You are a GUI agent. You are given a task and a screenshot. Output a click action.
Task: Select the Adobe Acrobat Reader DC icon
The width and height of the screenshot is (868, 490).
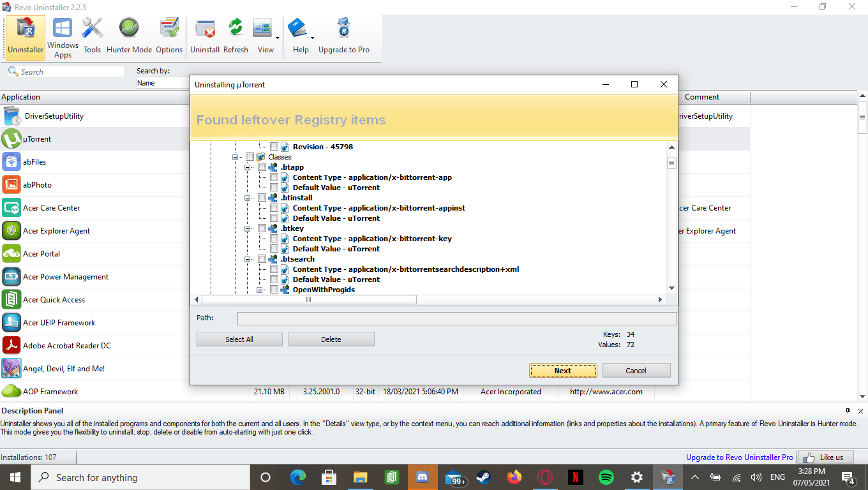point(11,346)
